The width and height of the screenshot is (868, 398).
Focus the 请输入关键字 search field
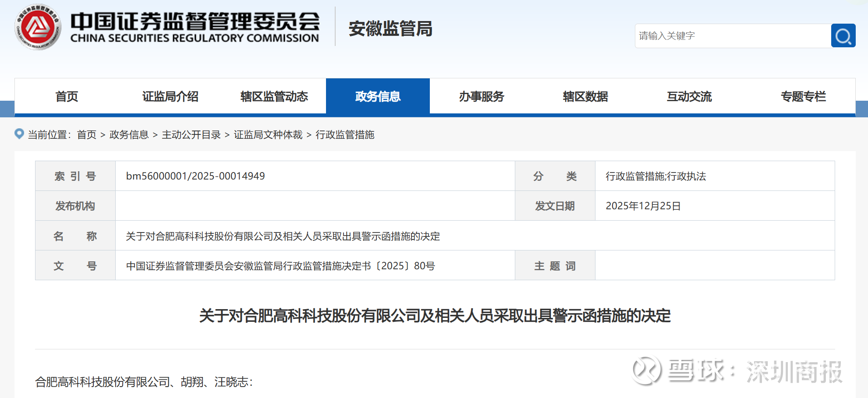click(733, 35)
